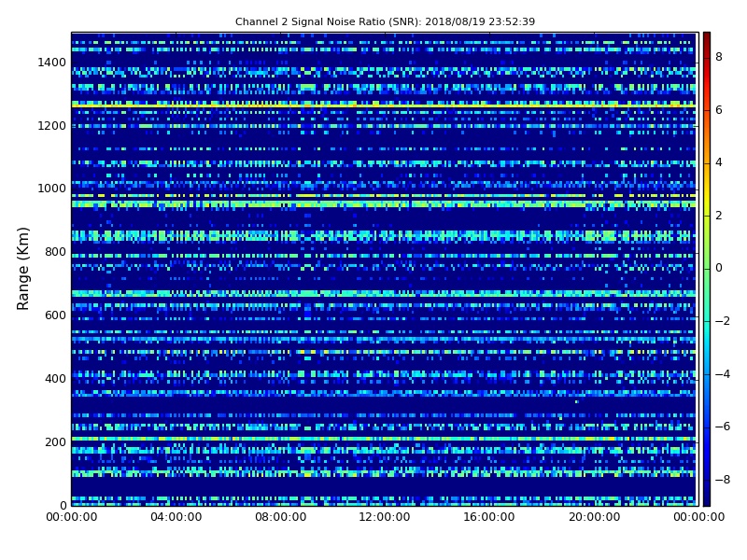Click the colorbar label 8
This screenshot has width=747, height=560.
(x=719, y=57)
